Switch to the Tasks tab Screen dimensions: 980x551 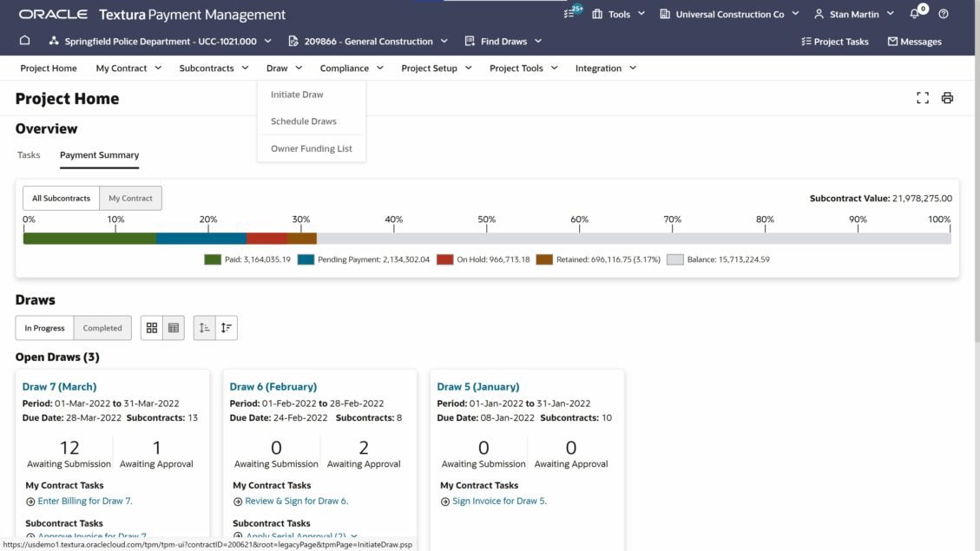pyautogui.click(x=29, y=155)
